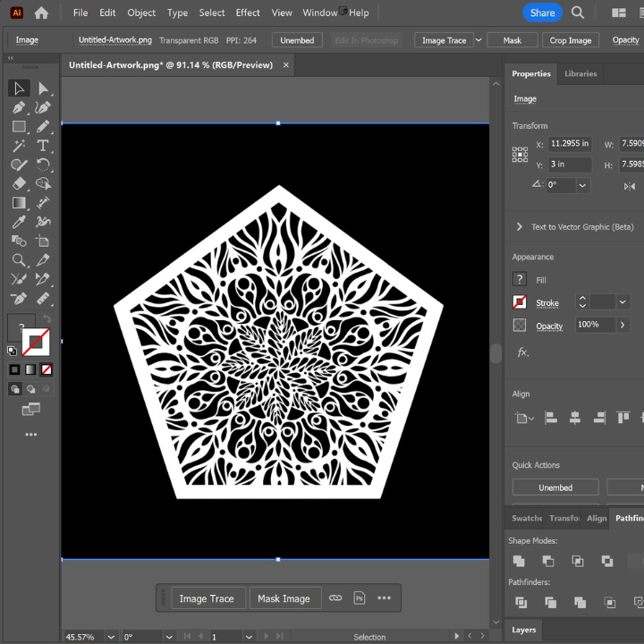Screen dimensions: 644x644
Task: Click the Crop Image button
Action: 570,40
